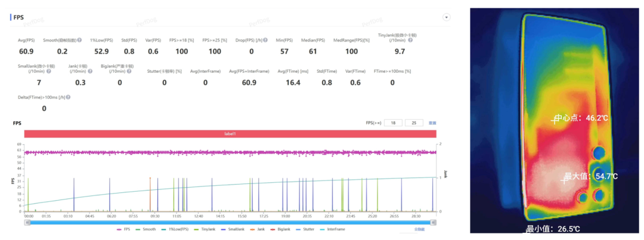Image resolution: width=644 pixels, height=240 pixels.
Task: Click the blue time range bar under the chart
Action: point(230,222)
